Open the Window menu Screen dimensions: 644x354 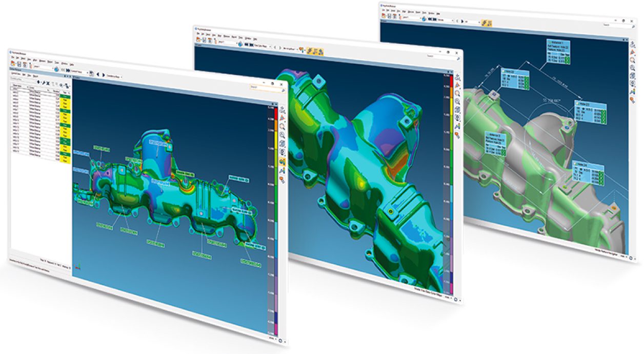tap(65, 64)
